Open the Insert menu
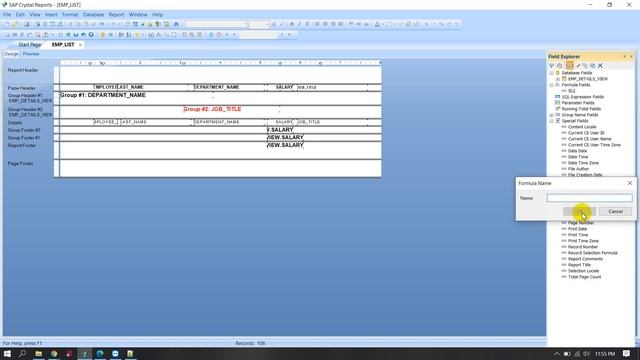This screenshot has width=640, height=360. pos(51,14)
